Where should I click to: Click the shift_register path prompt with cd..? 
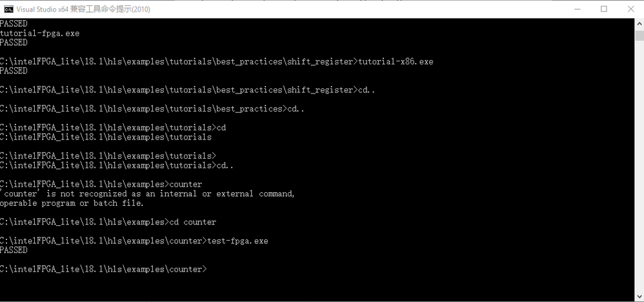coord(187,90)
